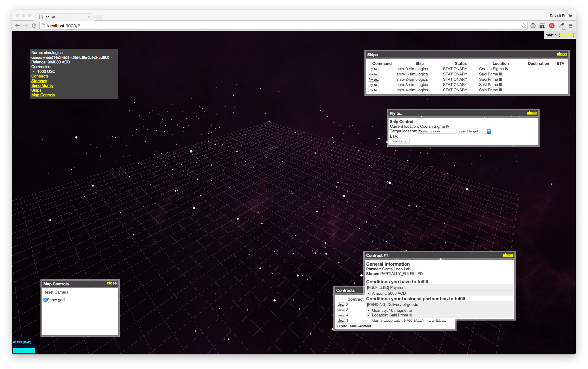Reload the localhost page

34,26
